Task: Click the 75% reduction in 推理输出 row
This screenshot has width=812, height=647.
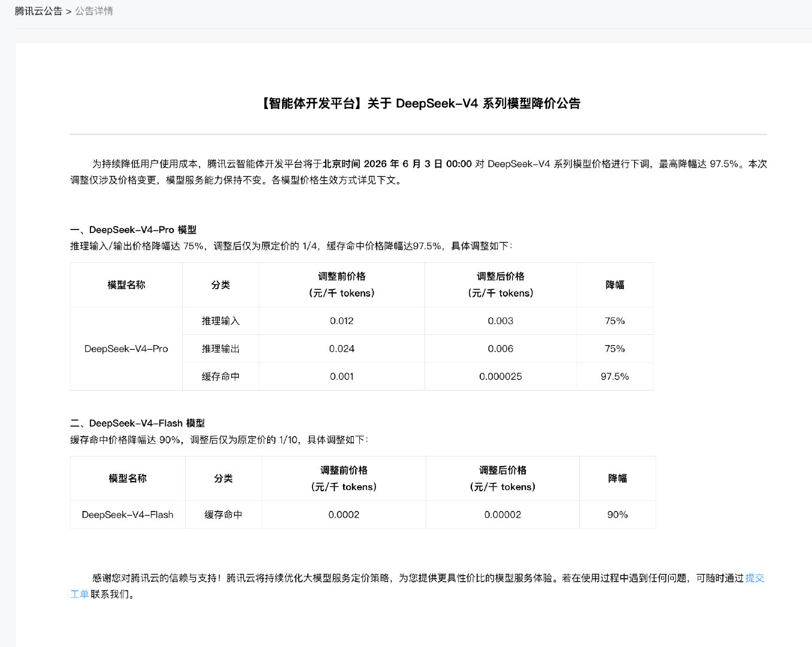Action: coord(615,349)
